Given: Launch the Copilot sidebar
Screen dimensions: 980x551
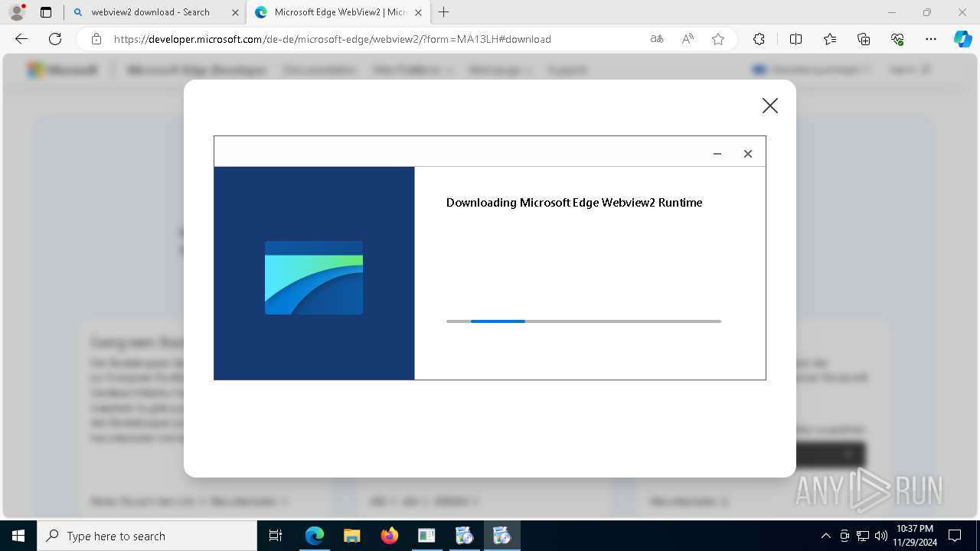Looking at the screenshot, I should 962,39.
